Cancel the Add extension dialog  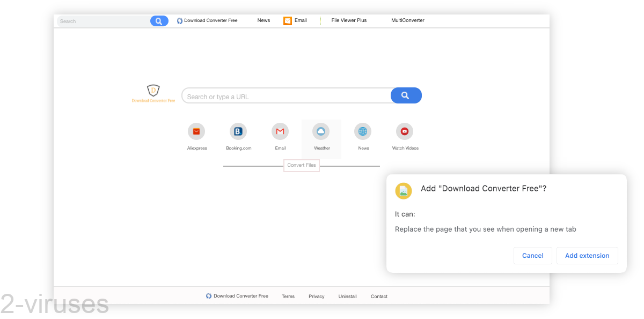click(x=533, y=256)
